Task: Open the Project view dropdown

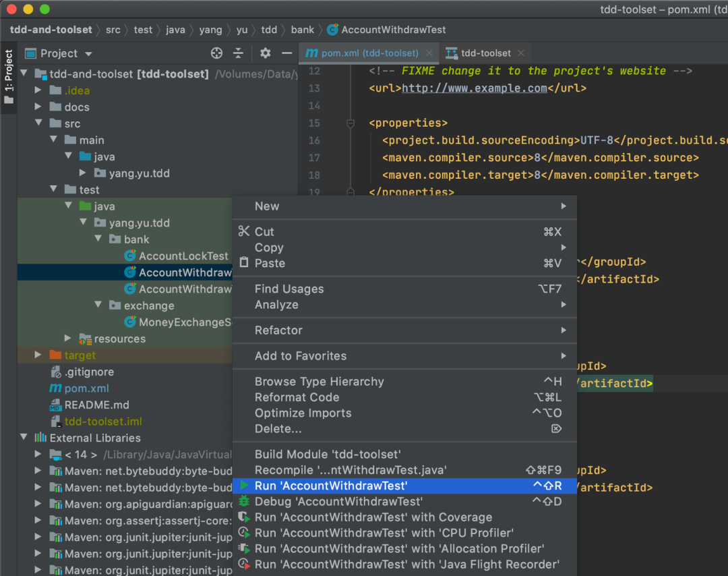Action: pyautogui.click(x=88, y=54)
